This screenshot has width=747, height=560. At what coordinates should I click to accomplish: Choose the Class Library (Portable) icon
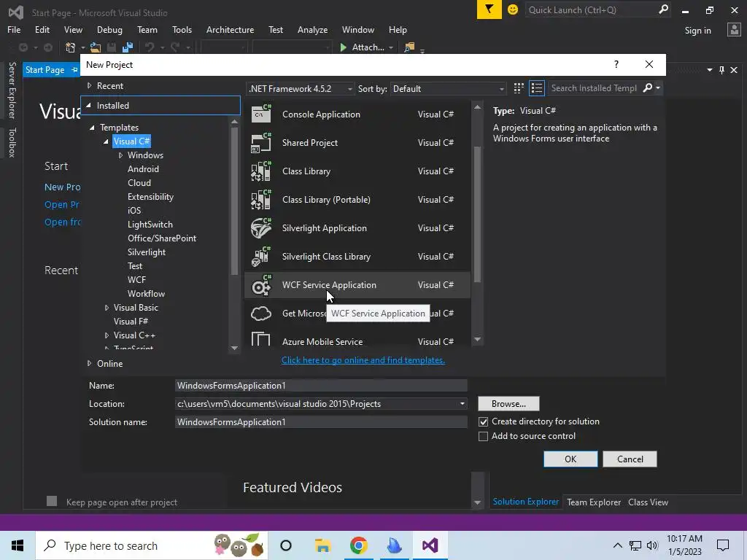coord(261,200)
